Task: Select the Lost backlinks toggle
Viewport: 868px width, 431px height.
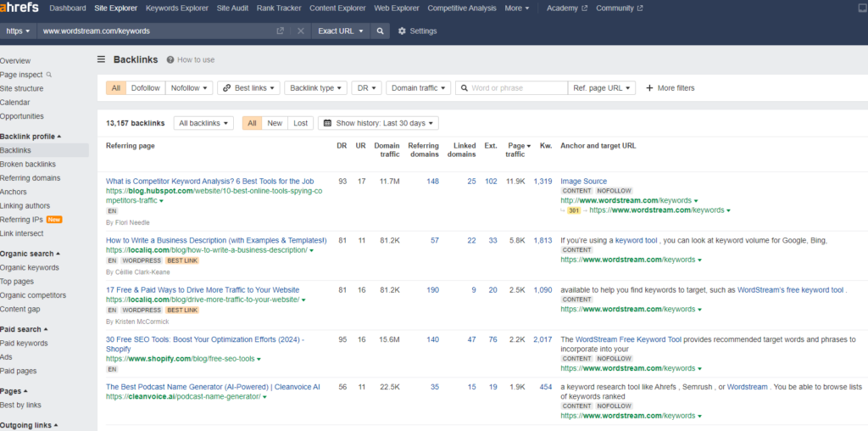Action: 301,123
